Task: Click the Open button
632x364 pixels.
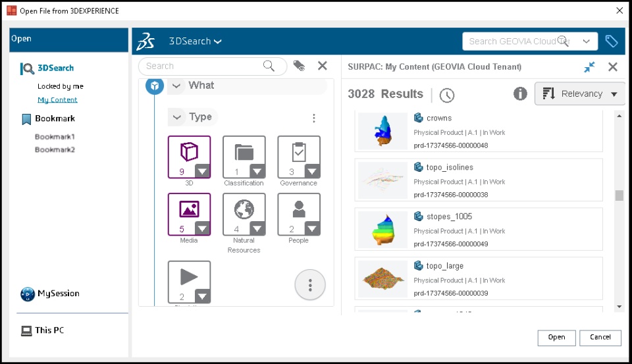Action: (x=556, y=338)
